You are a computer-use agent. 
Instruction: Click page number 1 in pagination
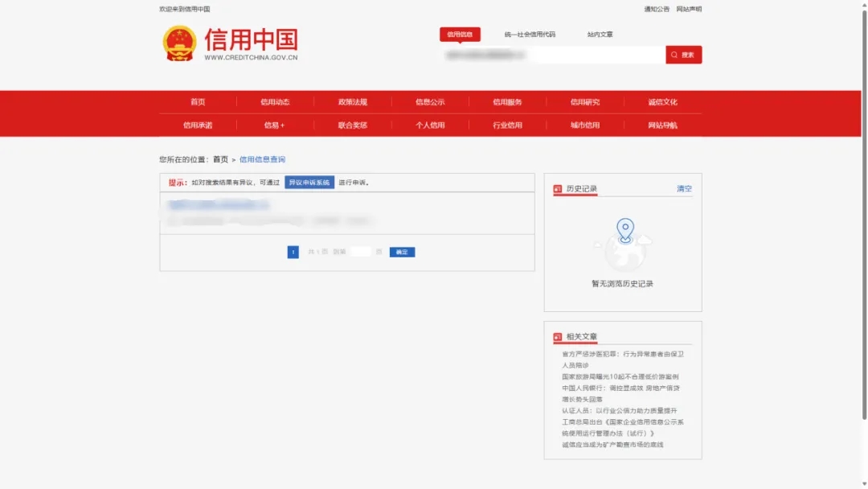(x=293, y=253)
